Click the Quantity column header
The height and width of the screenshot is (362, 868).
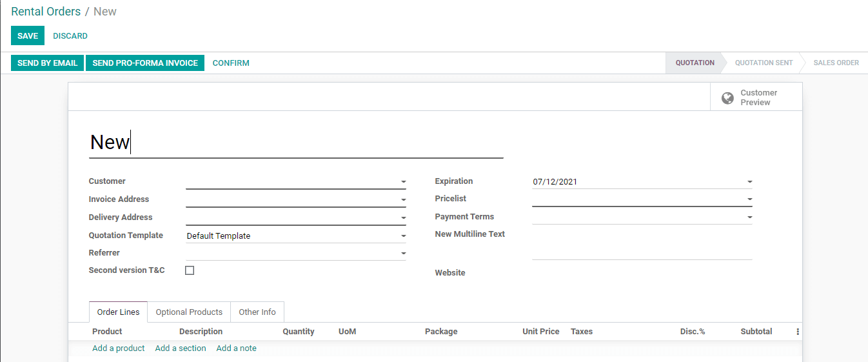point(299,332)
